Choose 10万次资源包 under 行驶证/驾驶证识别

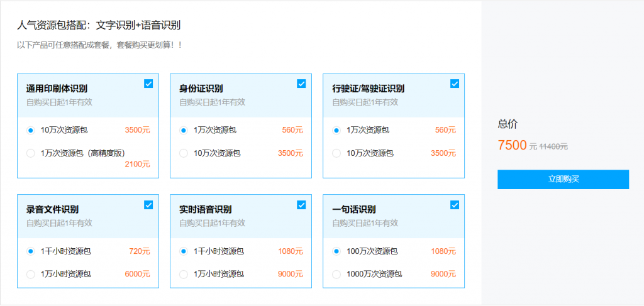point(336,153)
